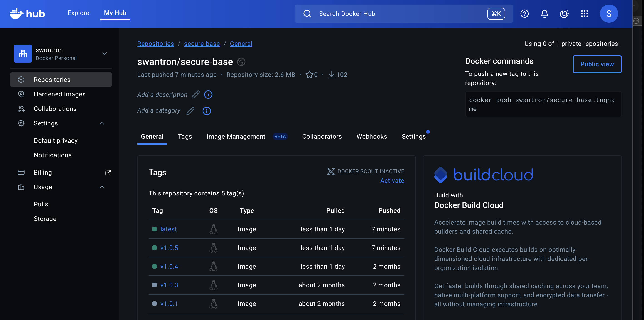The height and width of the screenshot is (320, 644).
Task: Open the apps grid icon near the avatar
Action: pos(585,14)
